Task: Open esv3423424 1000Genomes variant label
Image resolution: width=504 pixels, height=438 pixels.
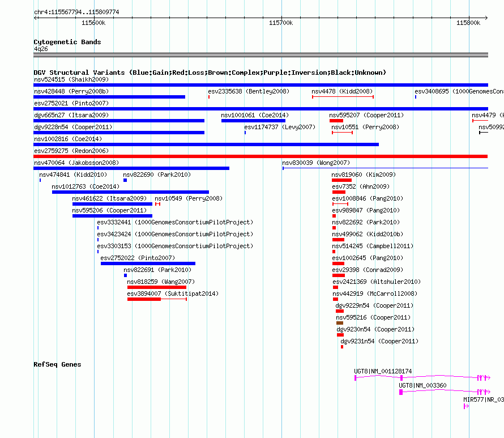Action: click(175, 234)
